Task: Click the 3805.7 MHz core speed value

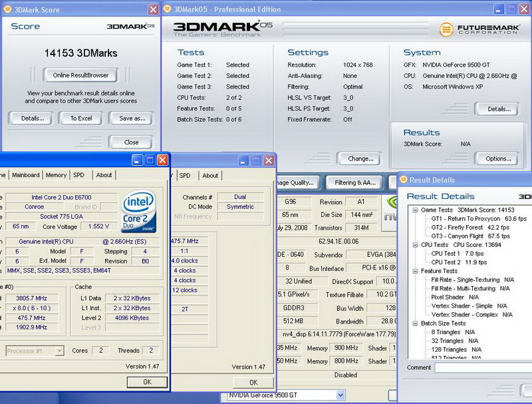Action: pyautogui.click(x=31, y=298)
